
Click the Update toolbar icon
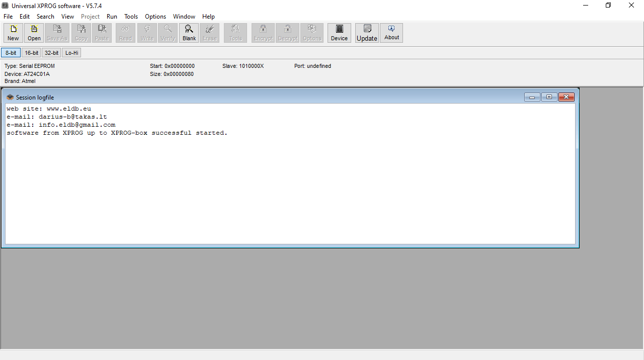(x=367, y=33)
